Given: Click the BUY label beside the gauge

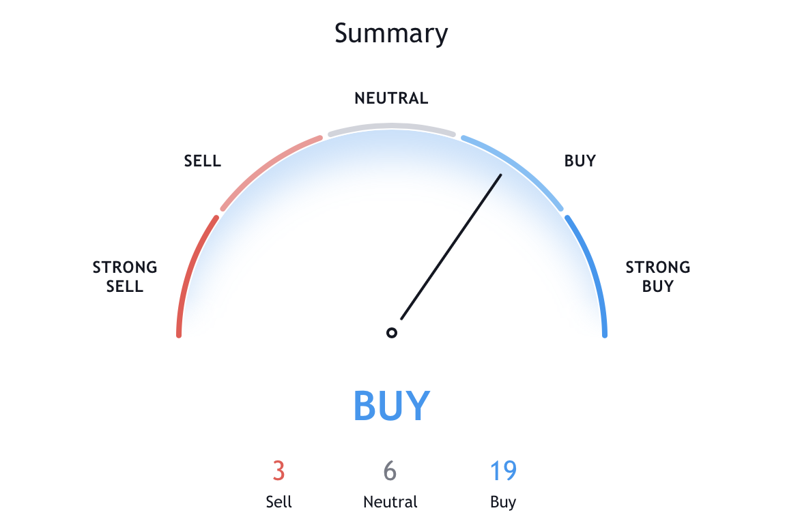Looking at the screenshot, I should (580, 161).
